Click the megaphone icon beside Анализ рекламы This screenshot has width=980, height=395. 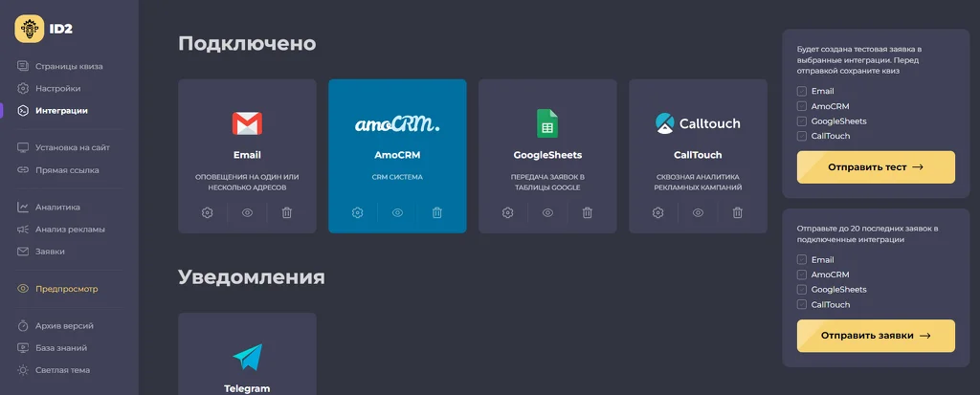(23, 229)
